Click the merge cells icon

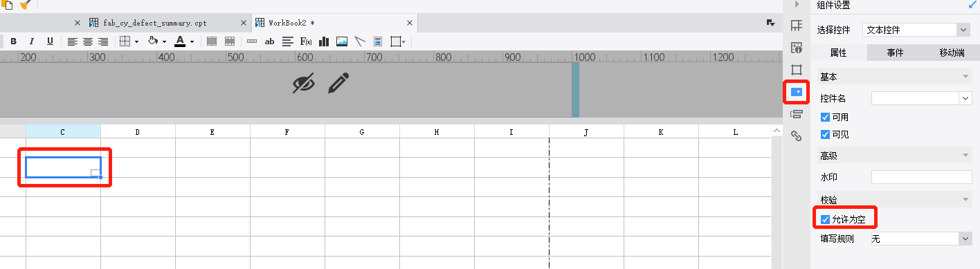[x=212, y=41]
